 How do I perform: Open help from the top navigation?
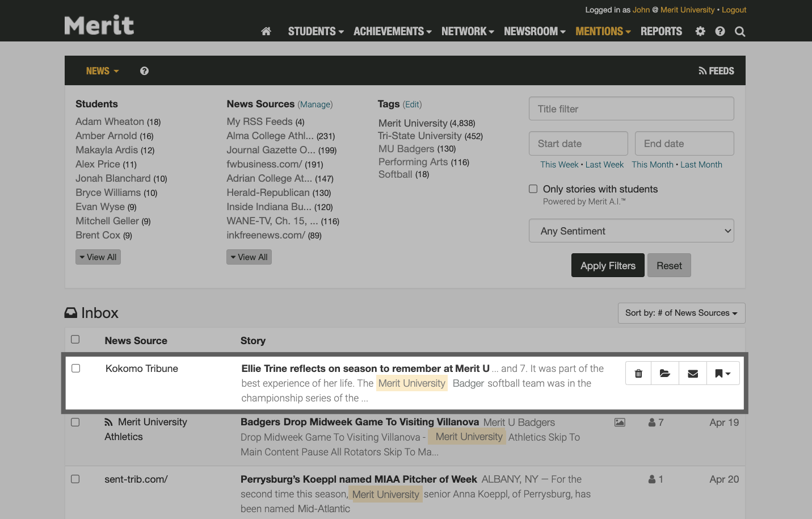point(720,32)
